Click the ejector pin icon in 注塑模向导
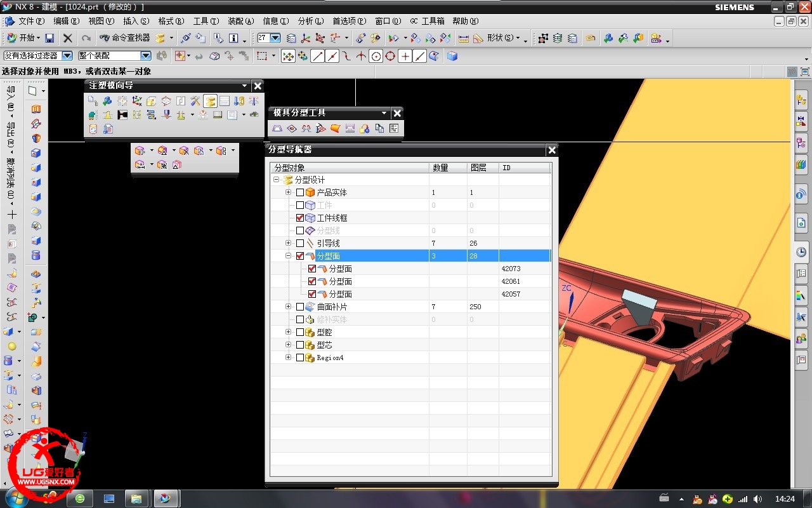This screenshot has height=508, width=812. pyautogui.click(x=254, y=101)
